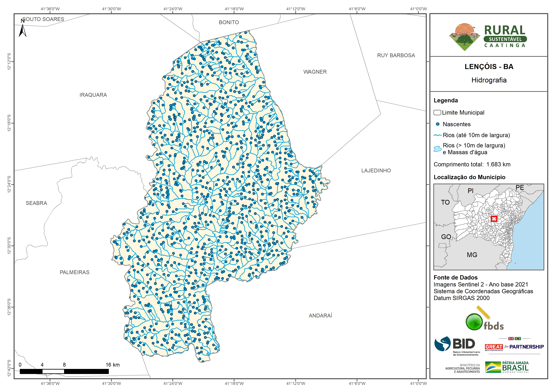Viewport: 555px width, 392px height.
Task: Click the Limite Municipal legend box symbol
Action: click(437, 112)
